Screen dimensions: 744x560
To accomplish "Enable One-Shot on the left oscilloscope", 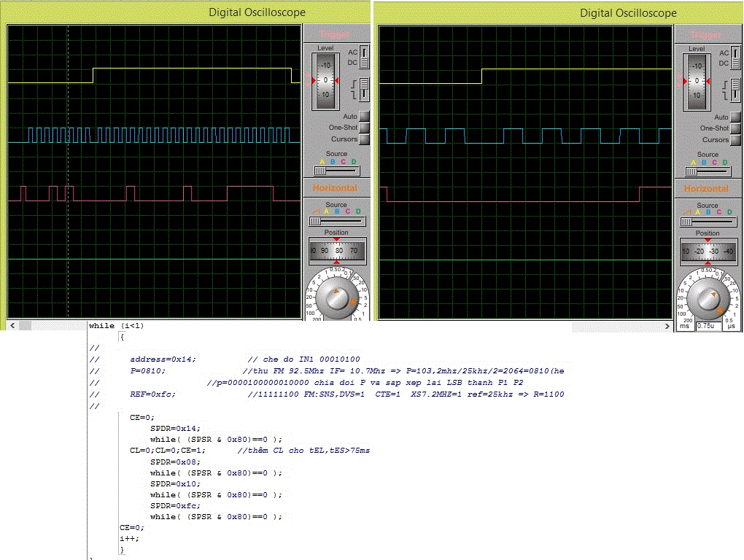I will (x=364, y=128).
